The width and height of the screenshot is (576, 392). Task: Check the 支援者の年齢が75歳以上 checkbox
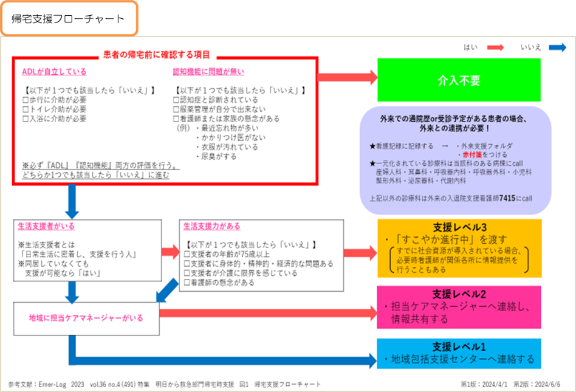pyautogui.click(x=187, y=254)
